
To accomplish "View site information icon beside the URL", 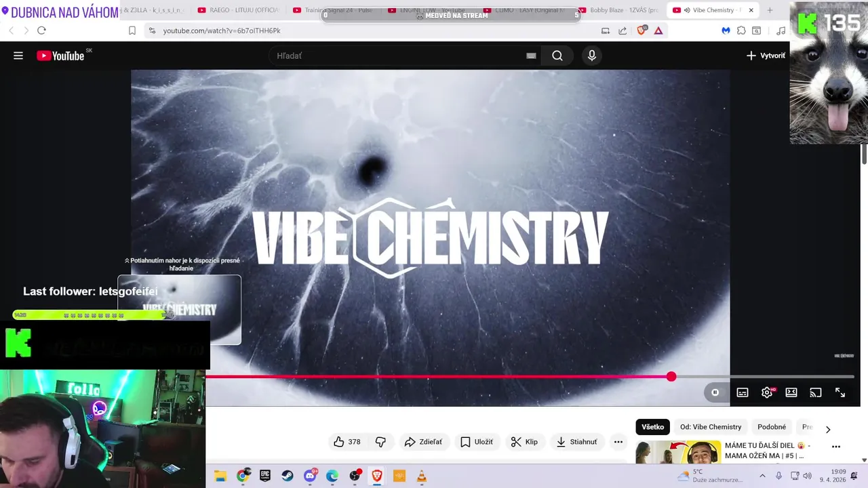I will [152, 30].
